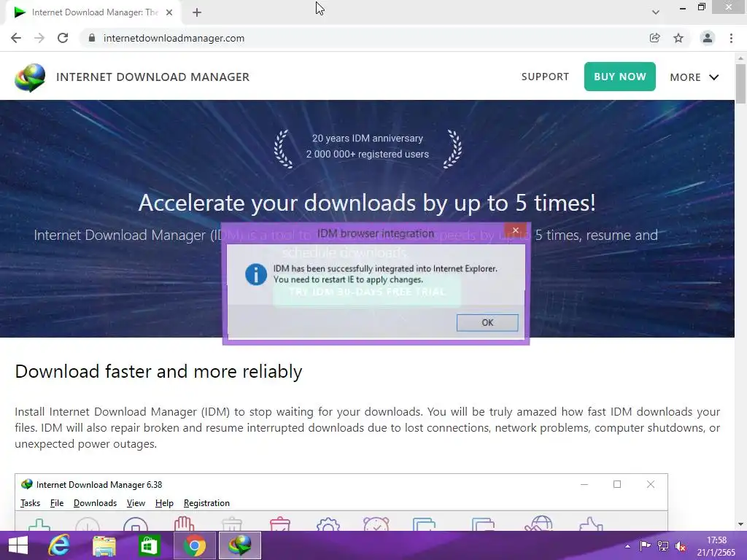Click the share page icon

tap(655, 38)
